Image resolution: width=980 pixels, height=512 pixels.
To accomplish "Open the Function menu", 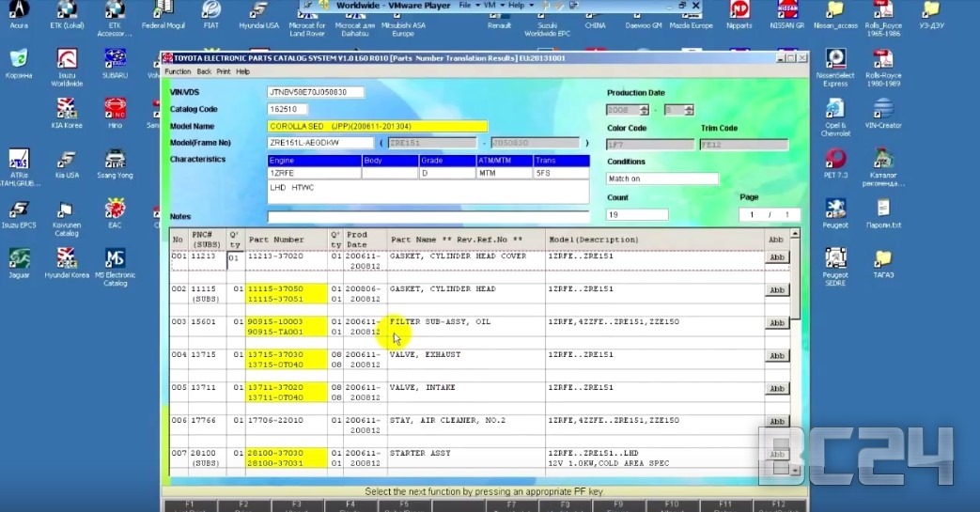I will pos(177,71).
